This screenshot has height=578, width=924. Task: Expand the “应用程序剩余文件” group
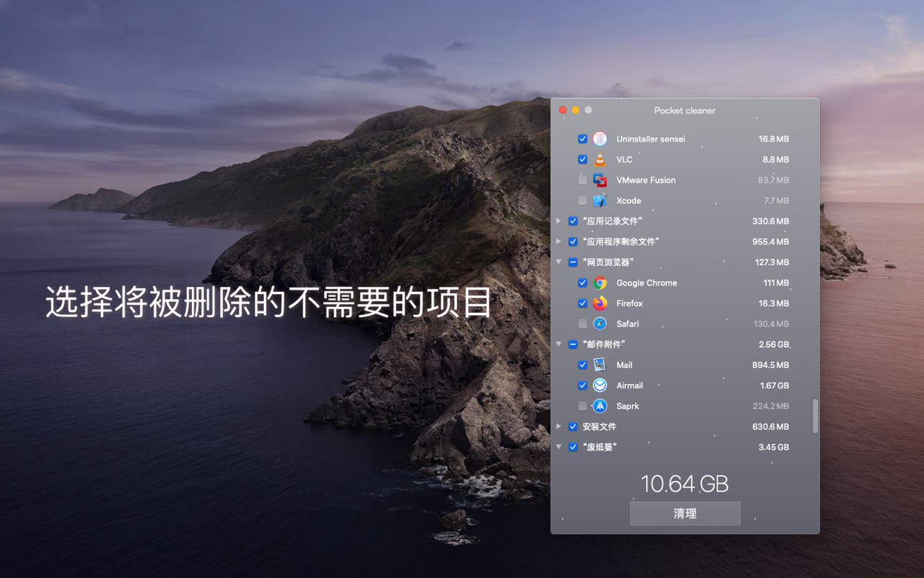pyautogui.click(x=559, y=242)
